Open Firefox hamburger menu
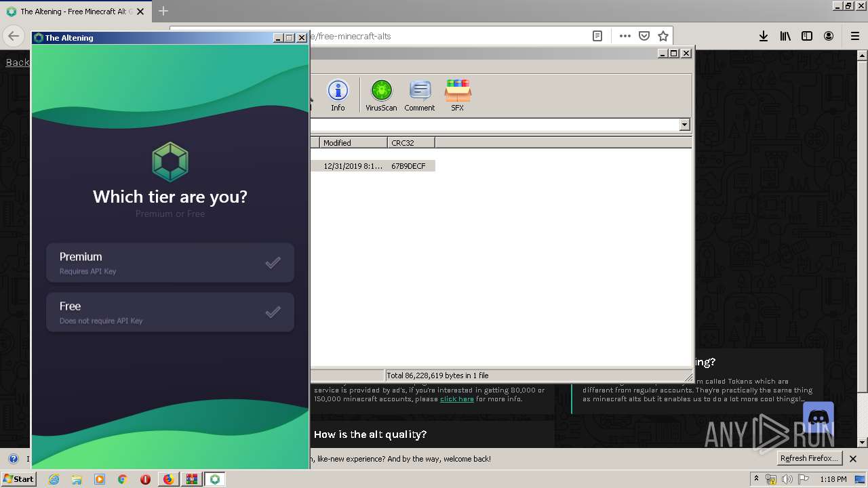Image resolution: width=868 pixels, height=488 pixels. (x=854, y=36)
